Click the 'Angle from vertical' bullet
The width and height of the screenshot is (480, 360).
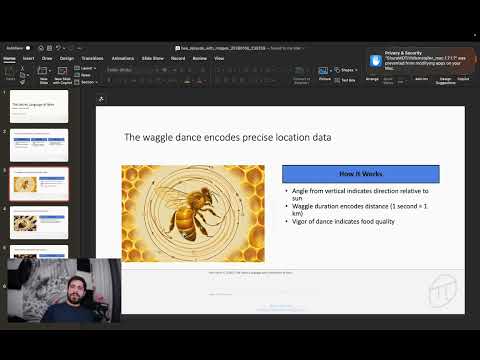[x=360, y=194]
